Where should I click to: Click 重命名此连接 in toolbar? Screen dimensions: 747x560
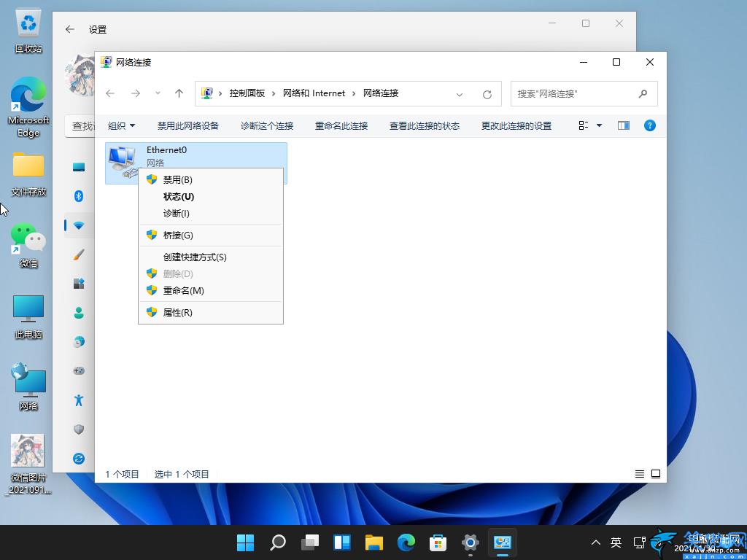point(341,125)
